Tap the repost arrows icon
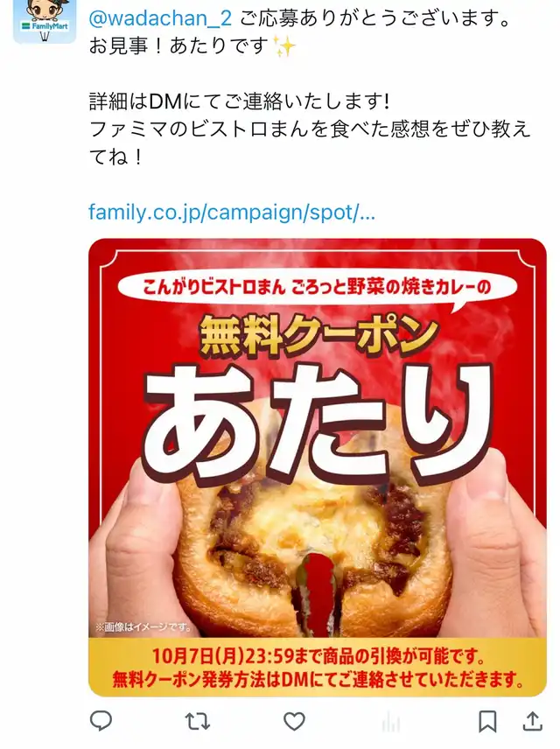This screenshot has height=749, width=560. click(x=198, y=721)
